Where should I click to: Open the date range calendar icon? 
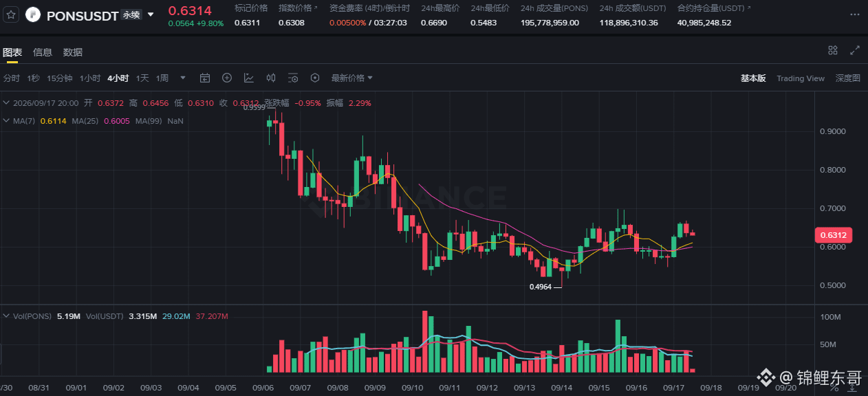pyautogui.click(x=205, y=78)
